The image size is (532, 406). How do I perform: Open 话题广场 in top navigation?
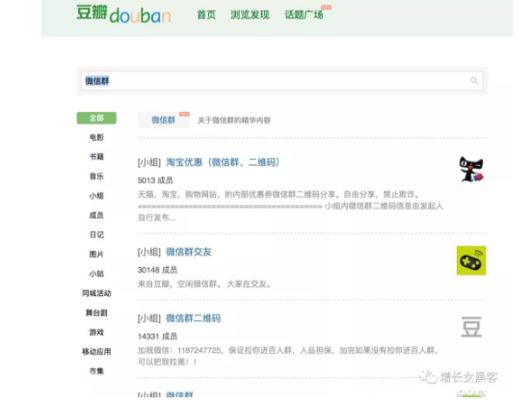pos(304,14)
